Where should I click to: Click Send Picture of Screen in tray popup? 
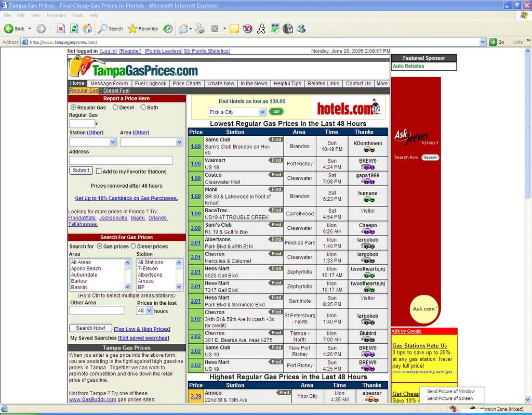point(450,398)
